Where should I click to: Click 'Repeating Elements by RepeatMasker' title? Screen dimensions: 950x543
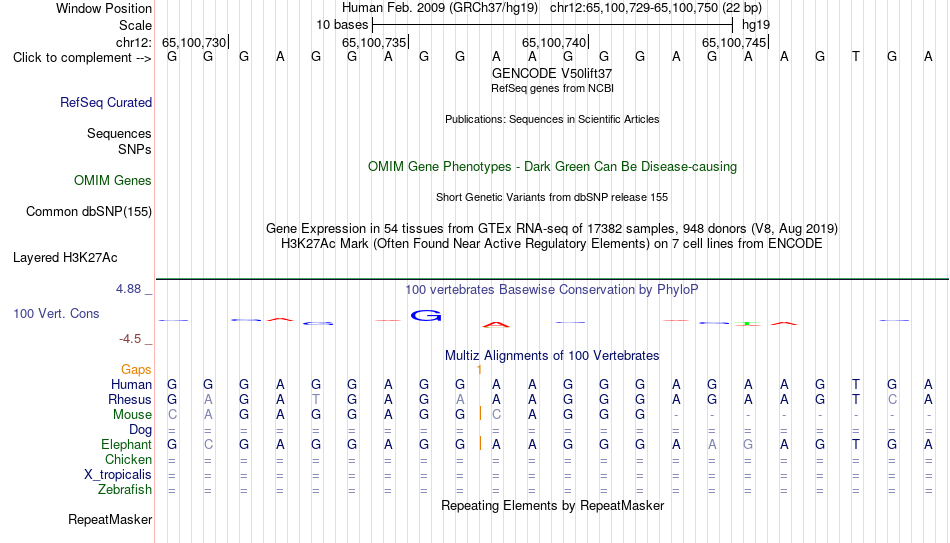coord(553,505)
